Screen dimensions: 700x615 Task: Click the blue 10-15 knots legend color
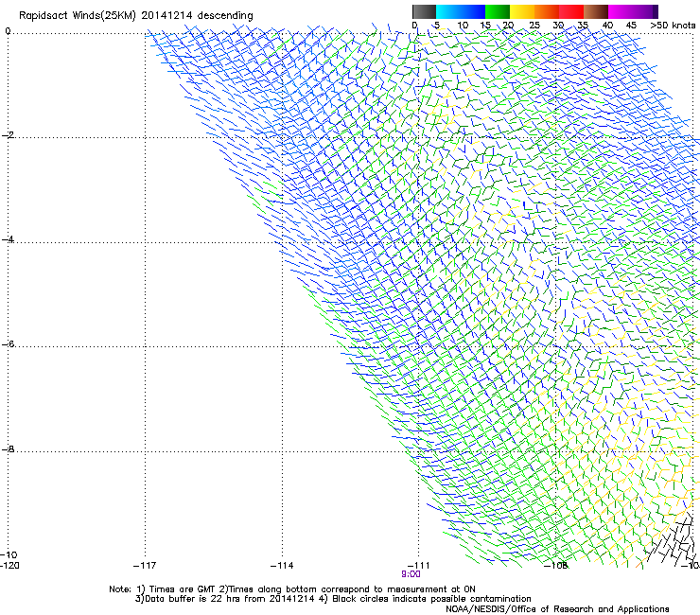click(473, 11)
